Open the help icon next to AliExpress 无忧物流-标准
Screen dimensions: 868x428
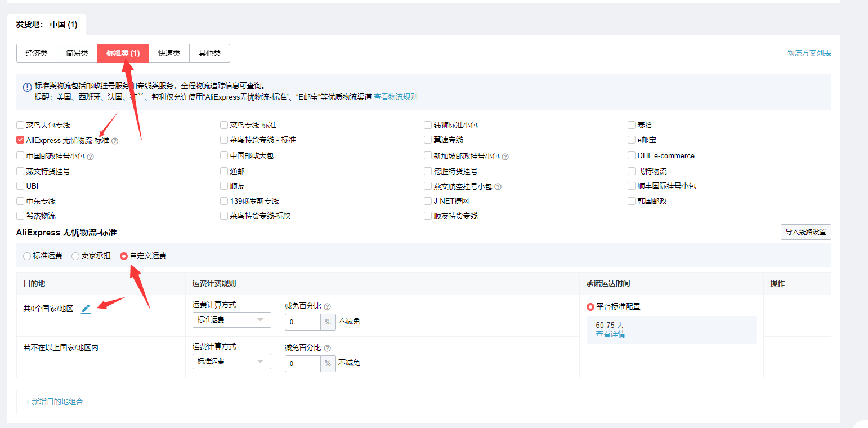point(115,140)
